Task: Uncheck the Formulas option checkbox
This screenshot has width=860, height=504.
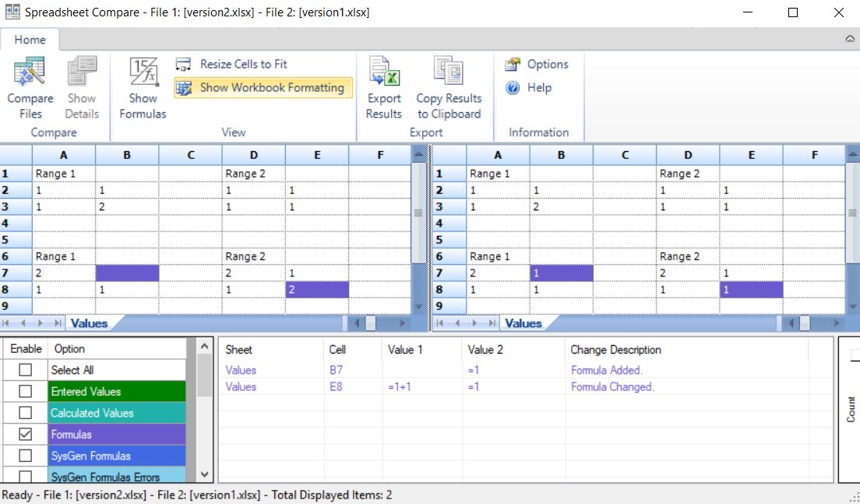Action: 26,435
